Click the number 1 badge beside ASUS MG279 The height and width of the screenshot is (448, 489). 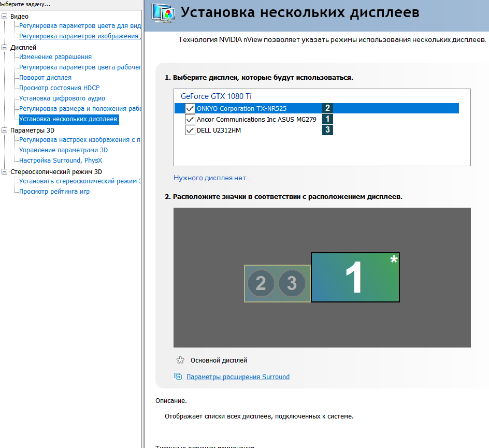[x=327, y=119]
